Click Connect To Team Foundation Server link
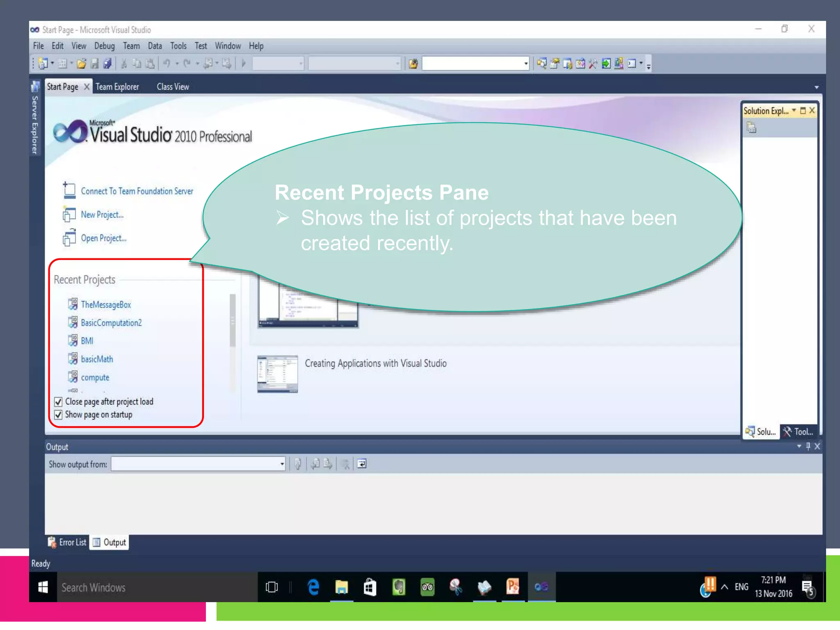 pos(137,191)
